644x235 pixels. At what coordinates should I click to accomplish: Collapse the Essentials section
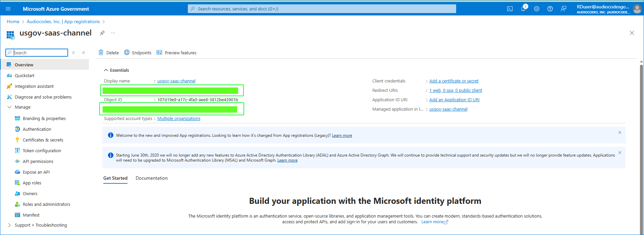tap(106, 70)
